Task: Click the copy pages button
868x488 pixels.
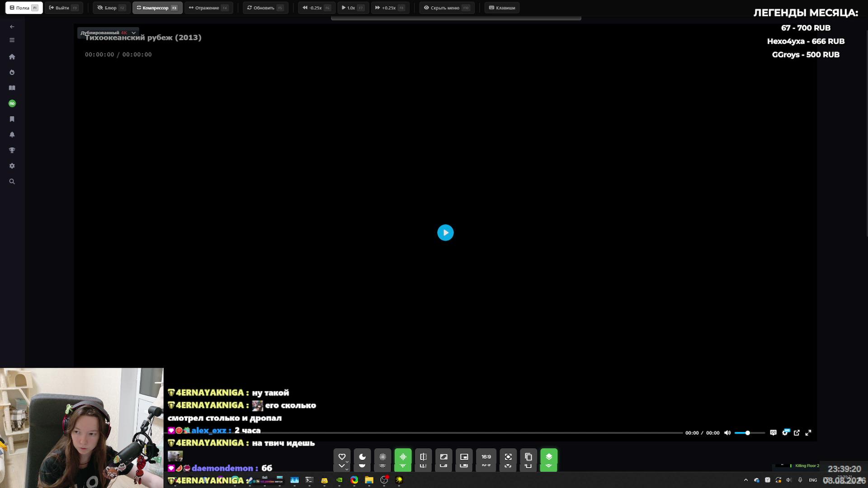Action: pos(528,457)
